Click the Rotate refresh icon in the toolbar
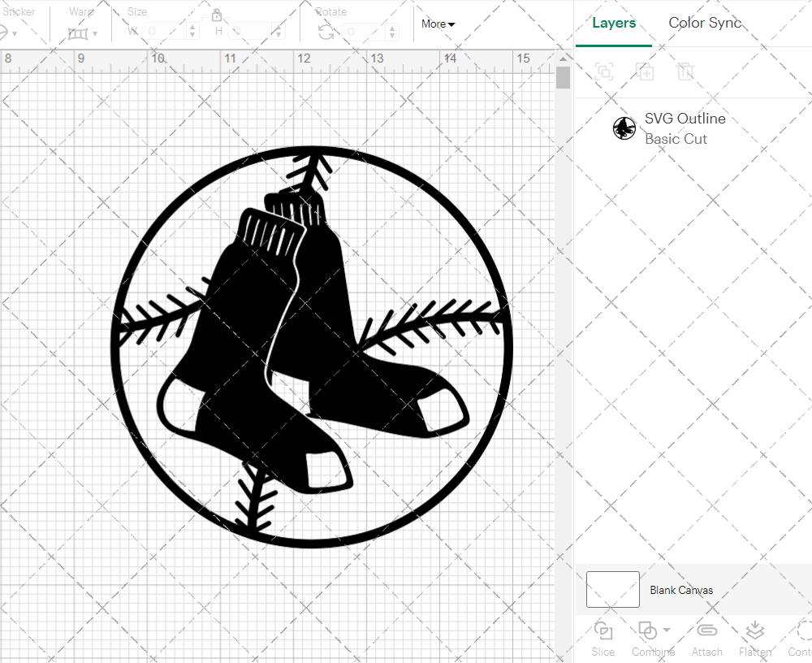 point(327,31)
